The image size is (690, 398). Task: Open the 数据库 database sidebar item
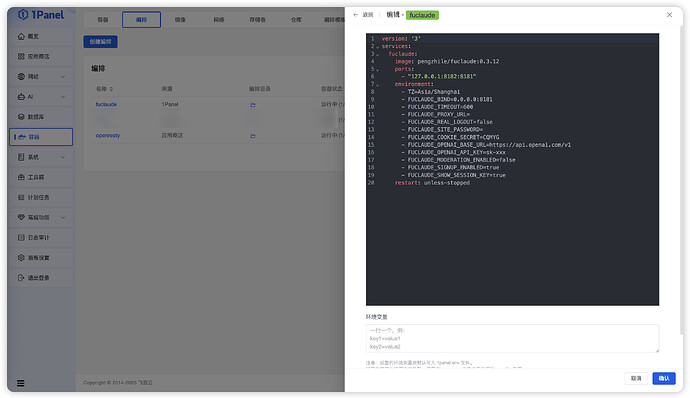[x=41, y=117]
